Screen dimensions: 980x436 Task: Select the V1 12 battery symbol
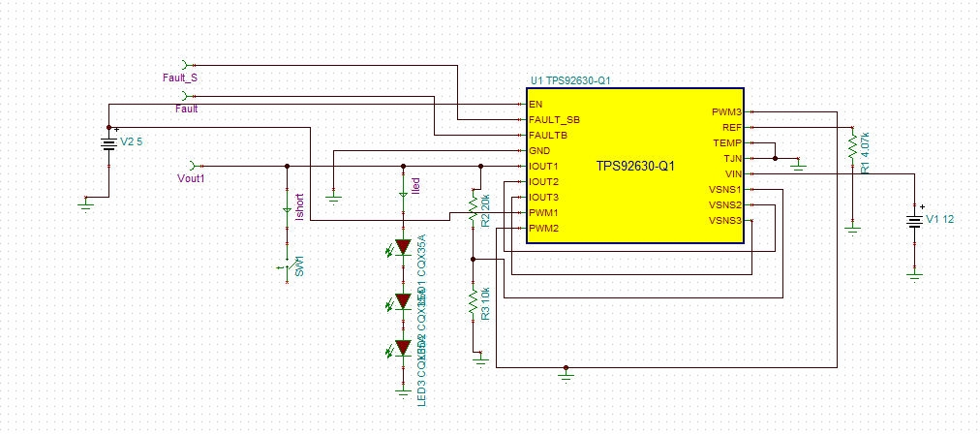[914, 222]
